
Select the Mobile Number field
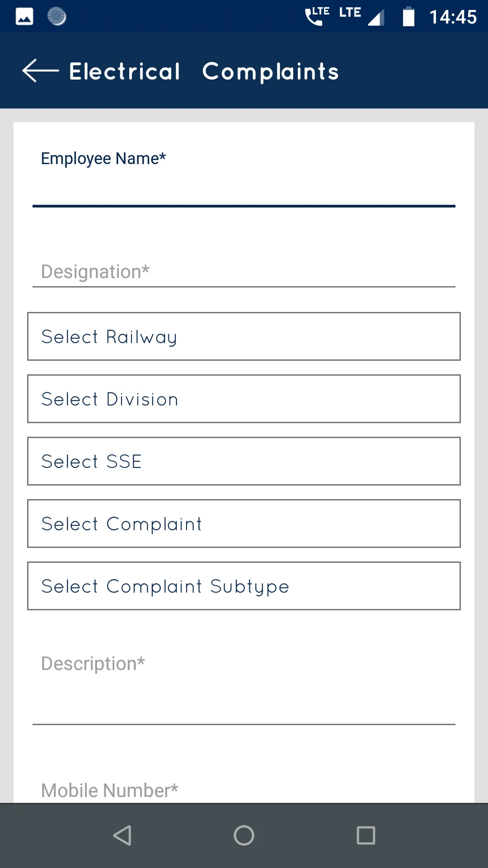(244, 791)
